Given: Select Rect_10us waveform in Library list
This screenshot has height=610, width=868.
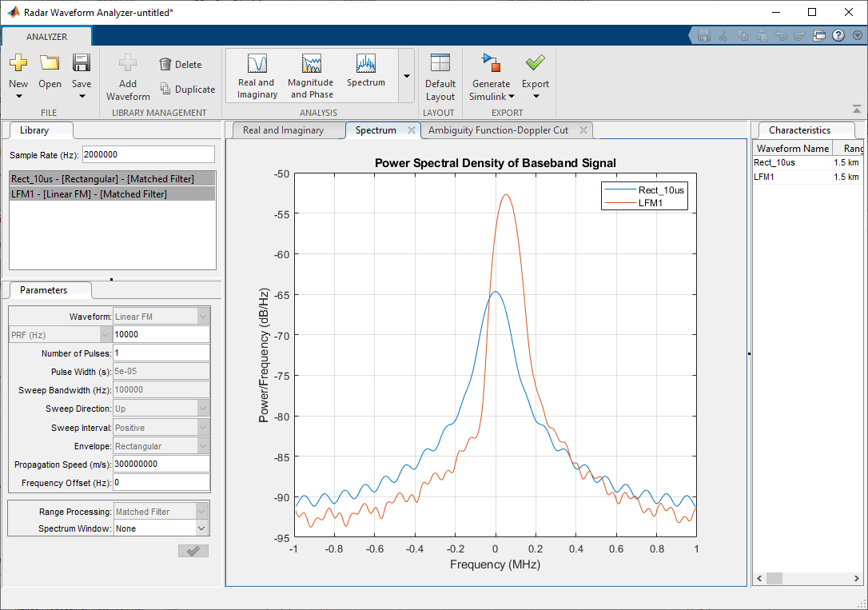Looking at the screenshot, I should coord(113,179).
